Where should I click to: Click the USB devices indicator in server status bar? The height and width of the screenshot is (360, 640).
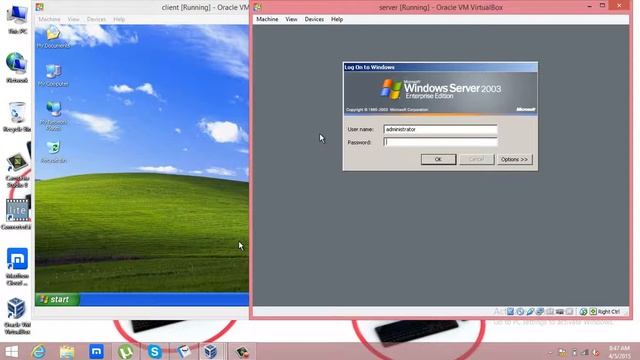pyautogui.click(x=530, y=311)
